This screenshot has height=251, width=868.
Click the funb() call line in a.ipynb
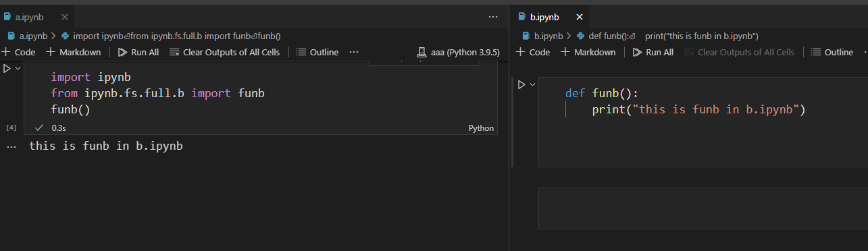(70, 109)
